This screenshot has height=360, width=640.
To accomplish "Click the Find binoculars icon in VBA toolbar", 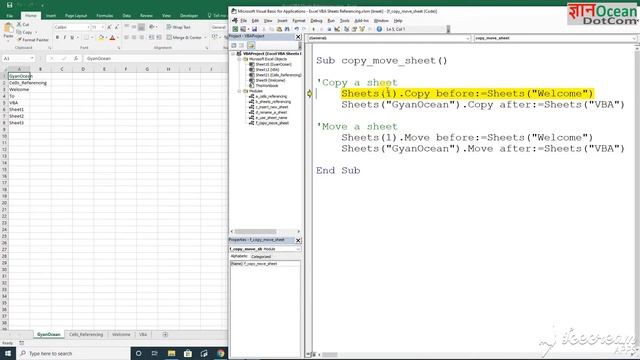I will click(x=287, y=29).
